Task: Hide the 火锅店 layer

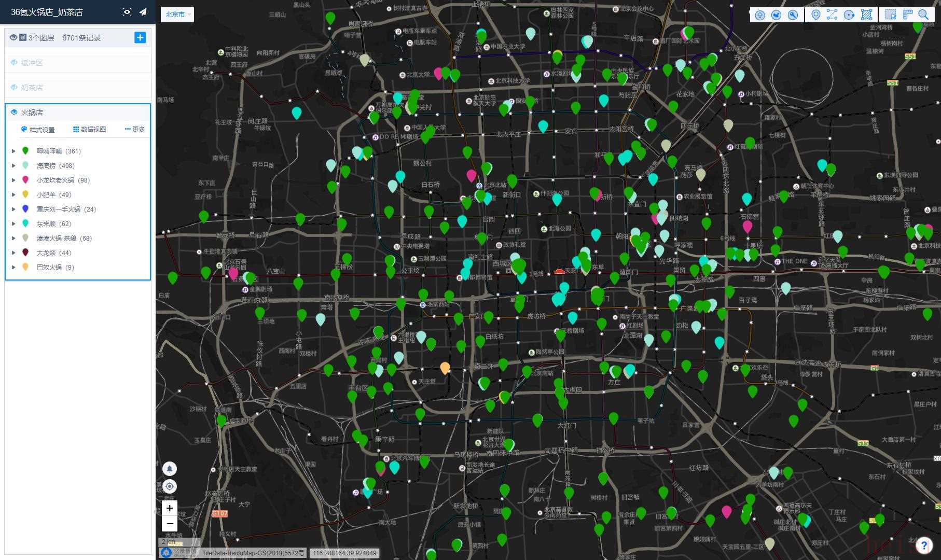Action: click(14, 113)
